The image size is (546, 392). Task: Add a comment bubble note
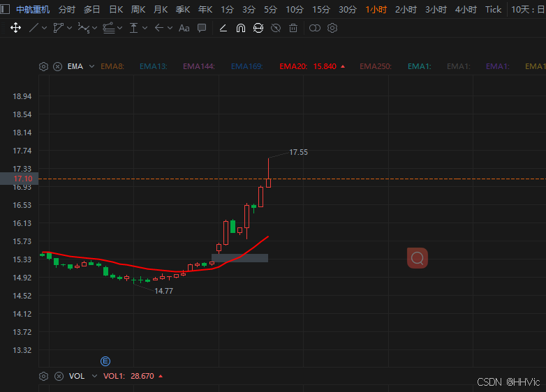[x=202, y=28]
